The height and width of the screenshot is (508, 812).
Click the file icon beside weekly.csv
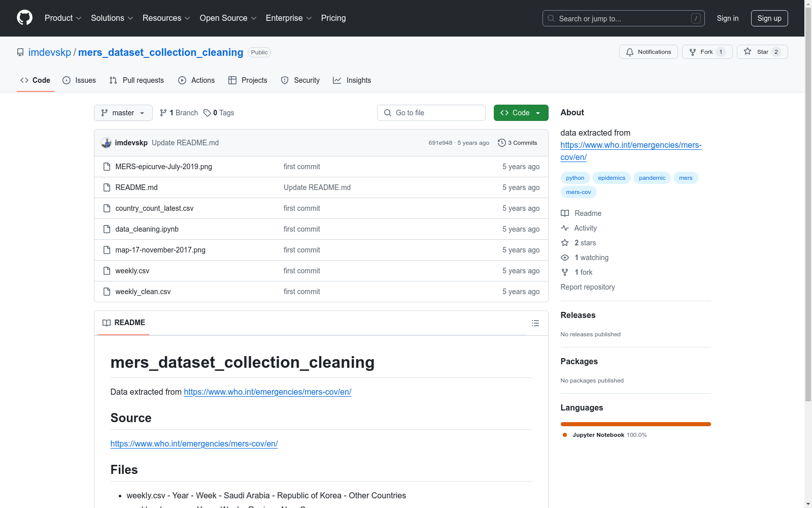tap(107, 271)
